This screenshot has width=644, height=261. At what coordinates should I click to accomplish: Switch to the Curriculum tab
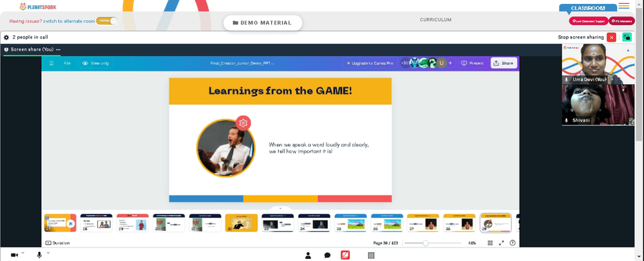(436, 20)
